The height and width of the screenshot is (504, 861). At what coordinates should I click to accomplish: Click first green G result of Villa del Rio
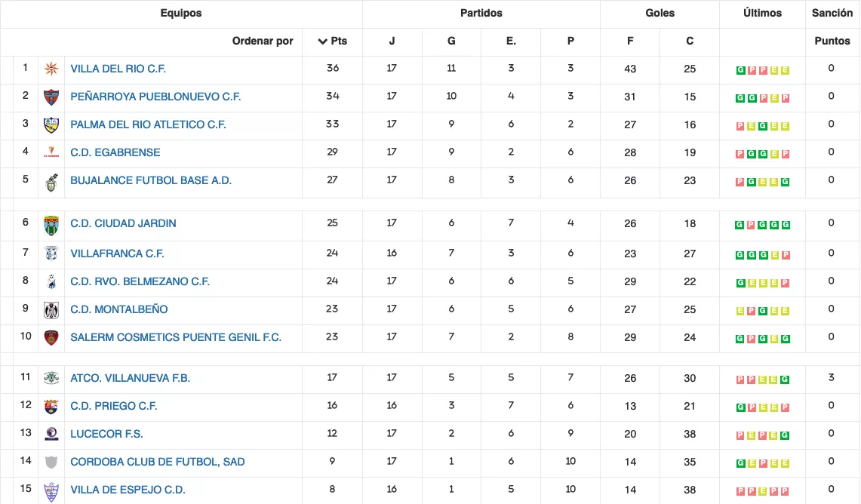(740, 70)
